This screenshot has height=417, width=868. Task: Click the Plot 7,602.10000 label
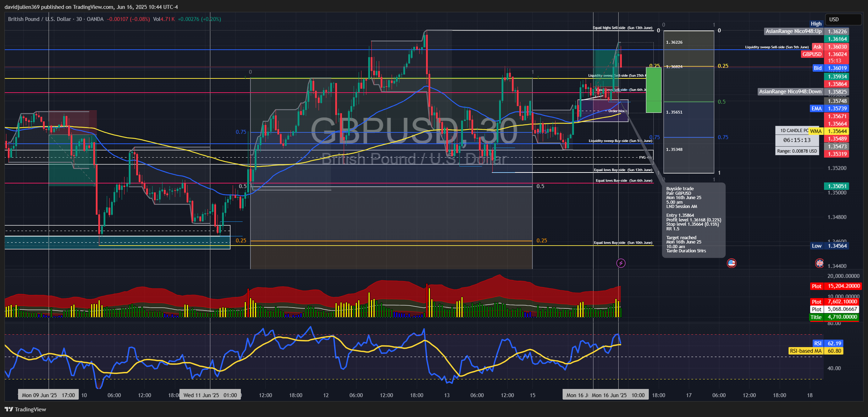click(834, 302)
